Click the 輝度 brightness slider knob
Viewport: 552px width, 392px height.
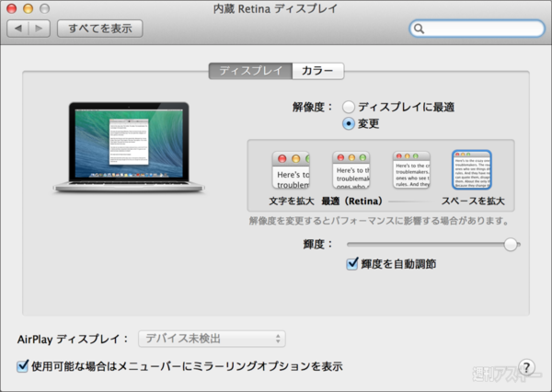point(511,245)
